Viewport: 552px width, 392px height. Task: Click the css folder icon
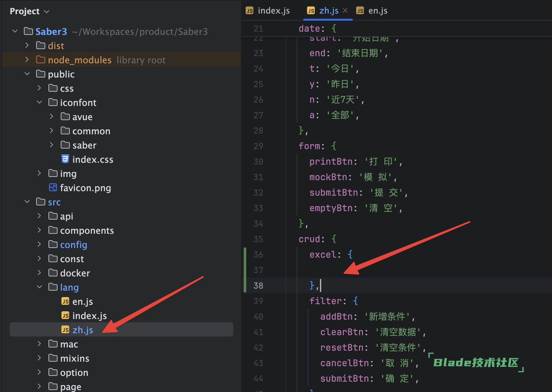point(53,88)
